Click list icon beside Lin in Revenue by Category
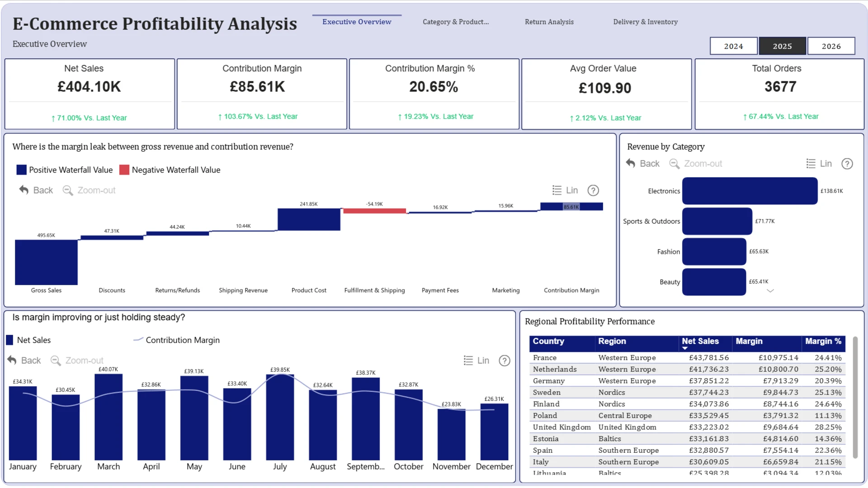The height and width of the screenshot is (488, 868). [811, 164]
